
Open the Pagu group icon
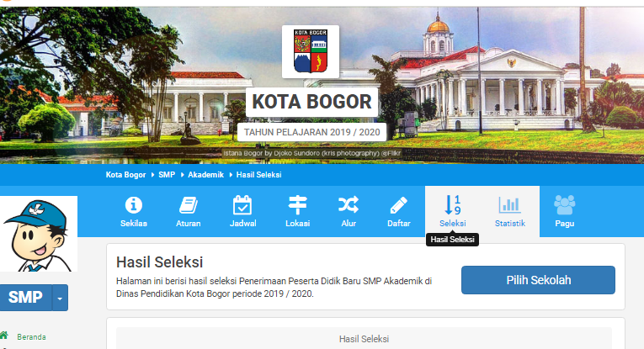pyautogui.click(x=564, y=204)
